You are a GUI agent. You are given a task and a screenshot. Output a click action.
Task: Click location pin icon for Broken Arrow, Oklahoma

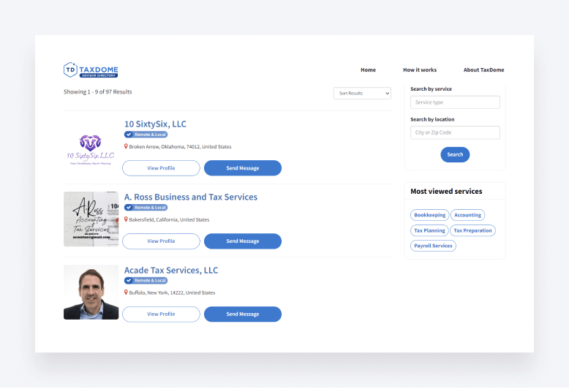126,146
